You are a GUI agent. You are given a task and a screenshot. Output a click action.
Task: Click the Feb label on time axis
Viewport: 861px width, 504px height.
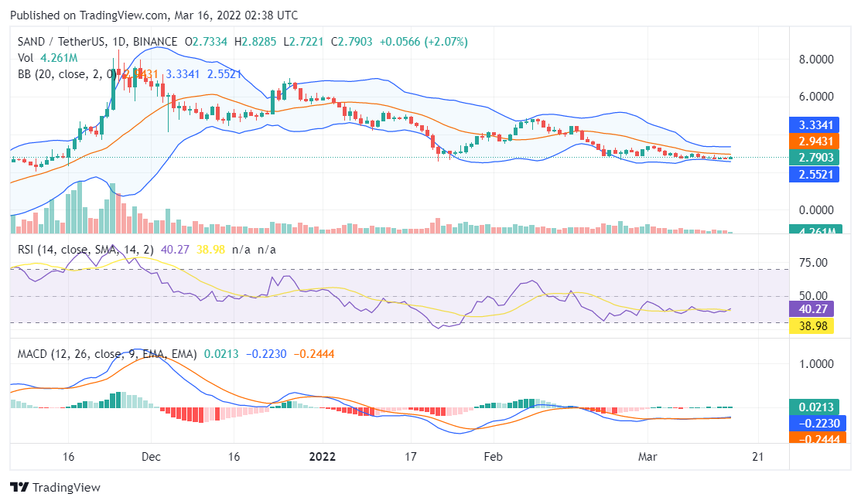click(x=493, y=456)
